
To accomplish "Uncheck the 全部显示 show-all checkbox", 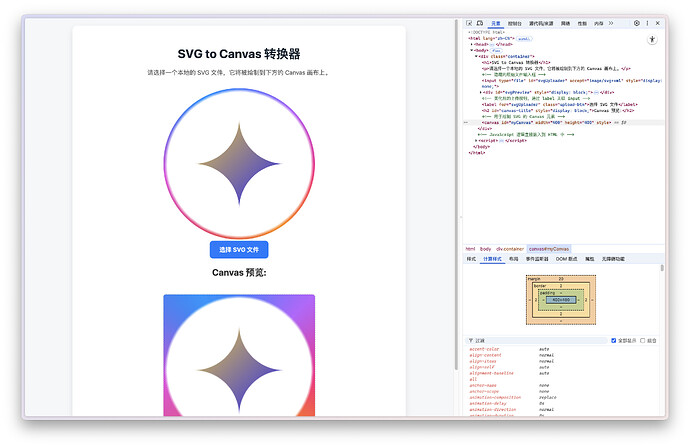I will coord(613,341).
